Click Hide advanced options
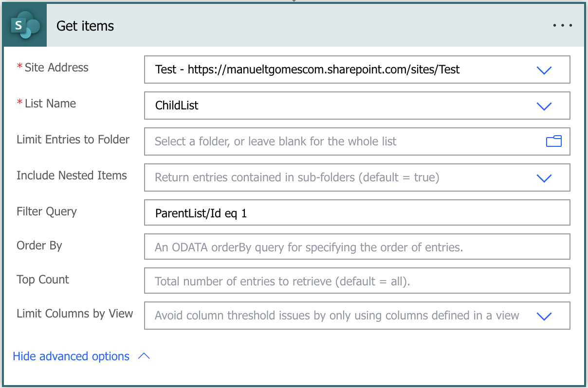588x388 pixels. [x=71, y=356]
